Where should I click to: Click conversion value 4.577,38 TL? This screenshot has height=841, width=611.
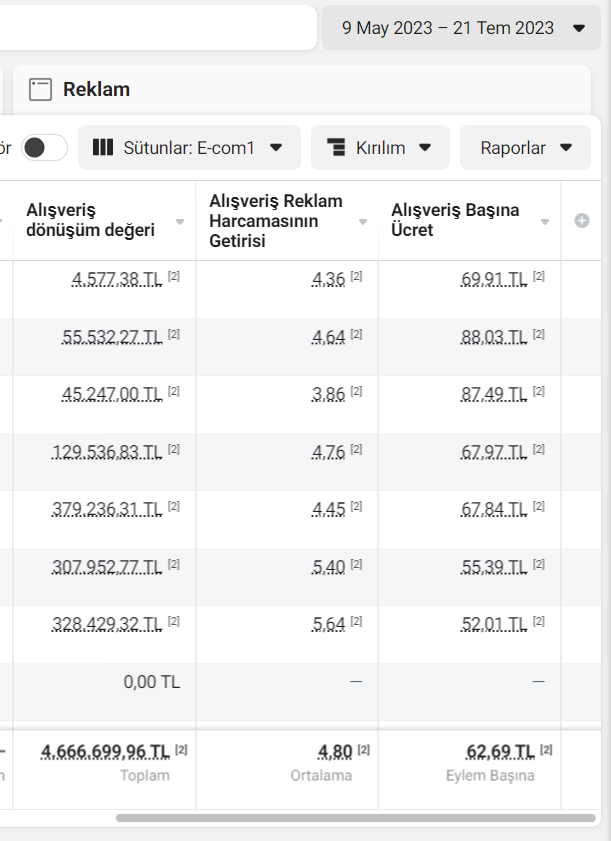(x=117, y=279)
